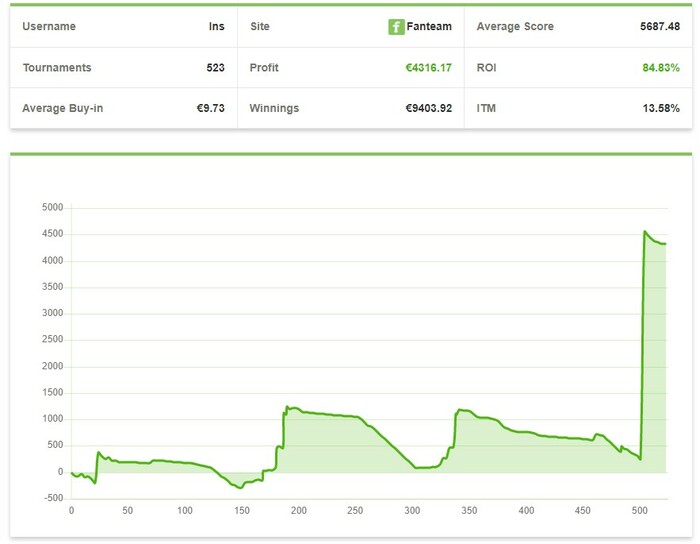Click the x-axis label 450

(583, 510)
